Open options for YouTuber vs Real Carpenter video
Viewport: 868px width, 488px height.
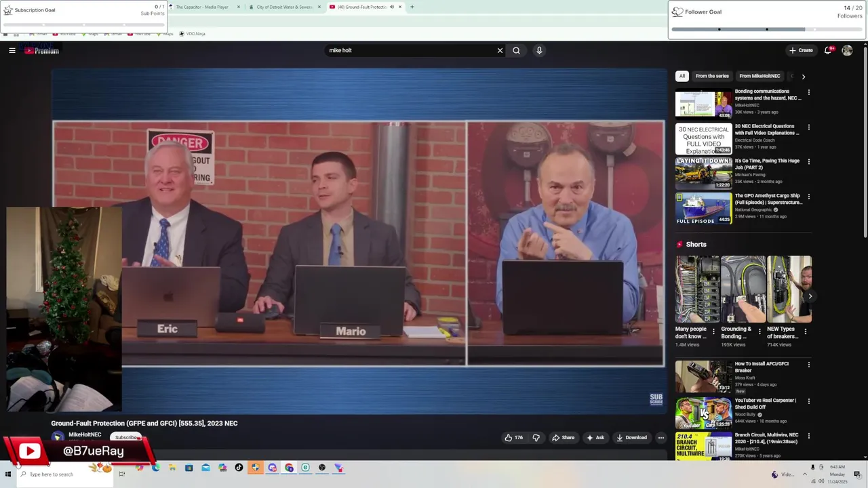[x=808, y=401]
